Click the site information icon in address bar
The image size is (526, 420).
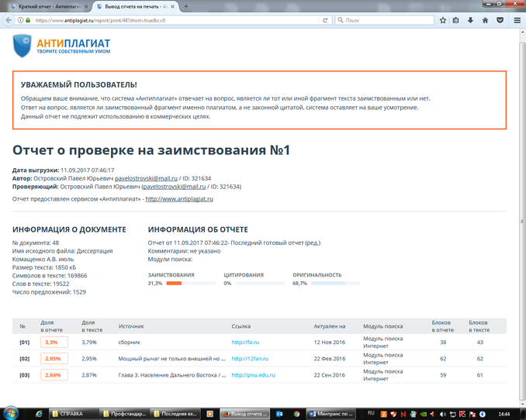20,20
